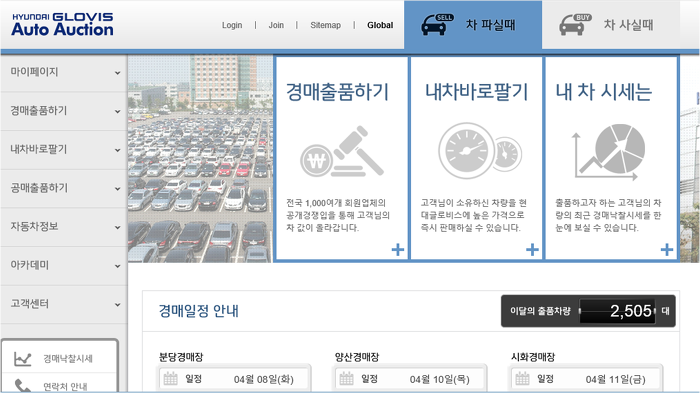Click the Hyundai Glovis Auto Auction logo

[x=62, y=25]
